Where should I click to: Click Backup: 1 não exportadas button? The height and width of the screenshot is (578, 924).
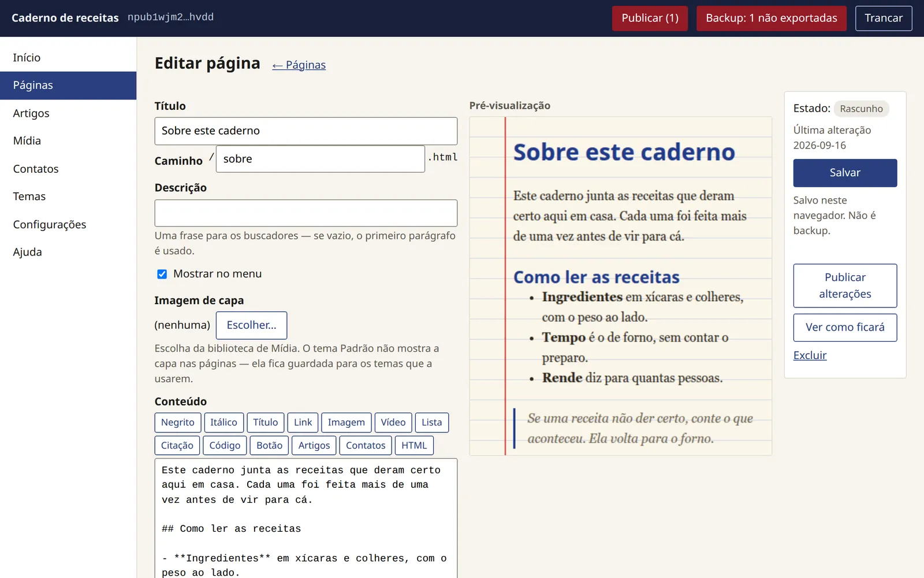[x=771, y=18]
